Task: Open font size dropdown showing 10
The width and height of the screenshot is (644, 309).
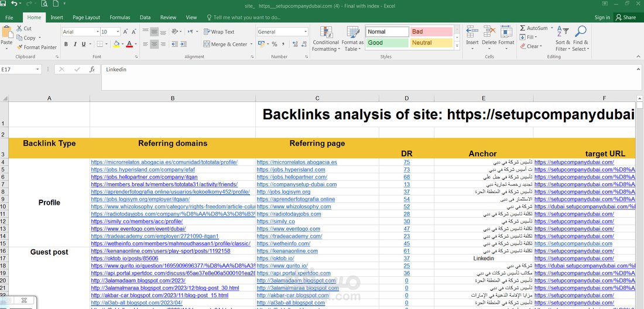Action: 118,32
